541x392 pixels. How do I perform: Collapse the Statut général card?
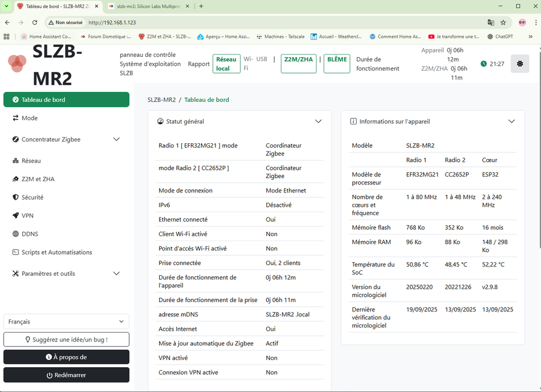point(318,121)
